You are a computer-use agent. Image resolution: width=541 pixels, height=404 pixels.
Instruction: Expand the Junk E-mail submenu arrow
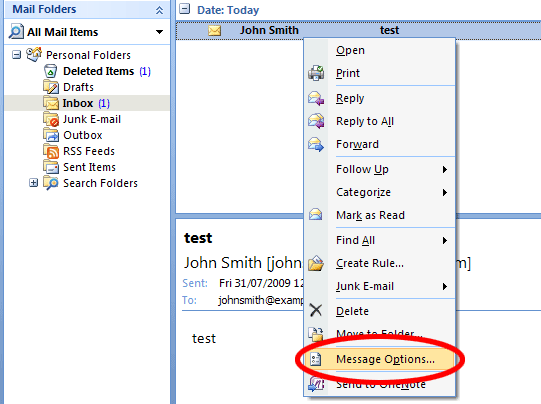445,286
